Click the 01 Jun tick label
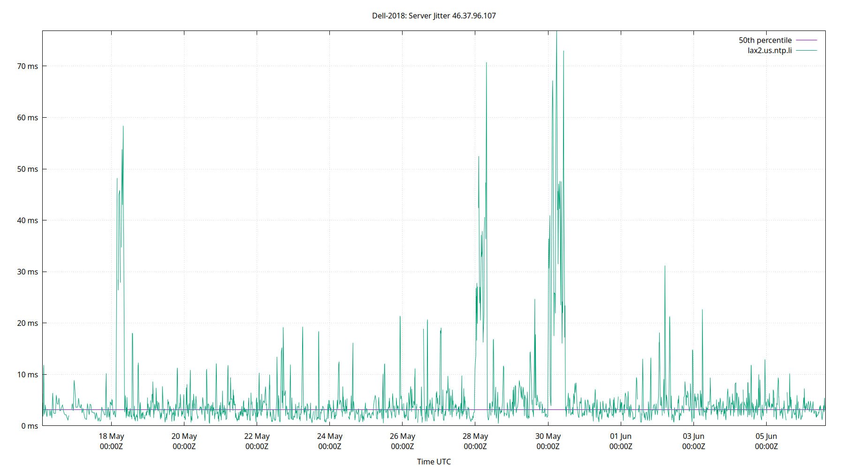This screenshot has width=868, height=469. [x=621, y=436]
